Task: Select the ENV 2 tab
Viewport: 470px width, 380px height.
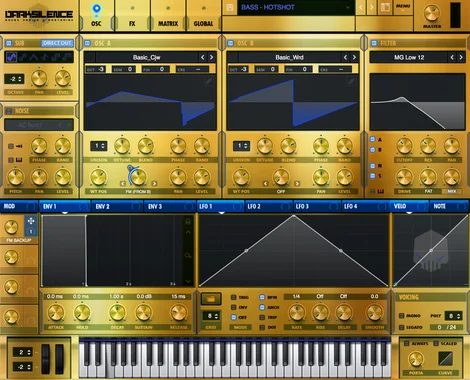Action: point(117,206)
